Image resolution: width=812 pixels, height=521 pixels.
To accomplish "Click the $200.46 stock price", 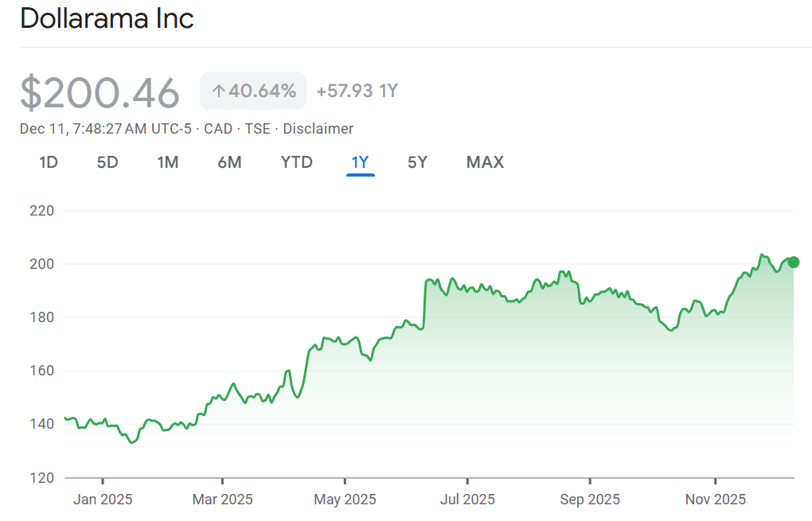I will 100,93.
